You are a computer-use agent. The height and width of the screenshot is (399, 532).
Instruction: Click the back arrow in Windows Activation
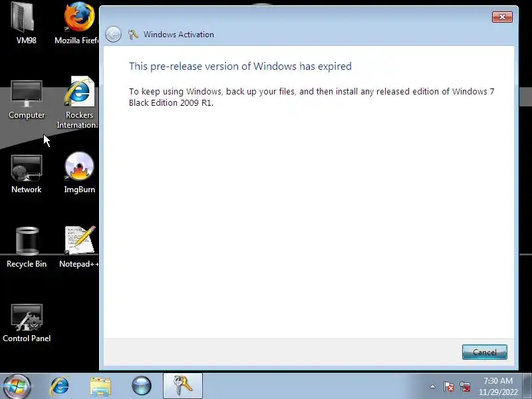[x=113, y=35]
